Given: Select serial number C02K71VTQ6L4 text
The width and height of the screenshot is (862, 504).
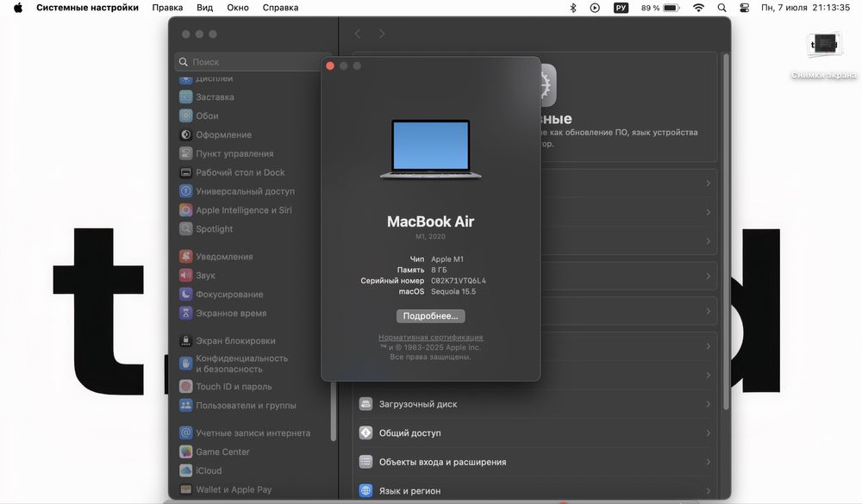Looking at the screenshot, I should tap(459, 281).
